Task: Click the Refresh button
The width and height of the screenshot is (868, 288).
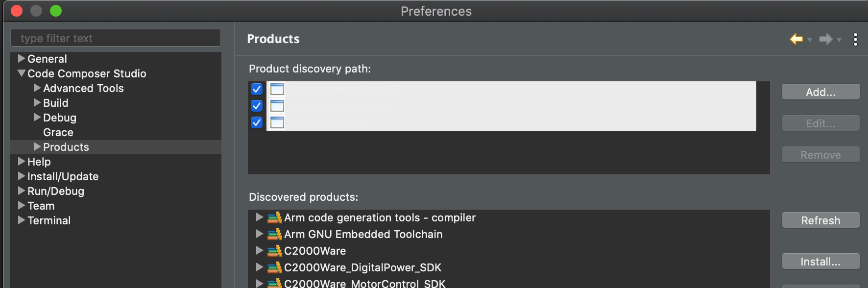Action: (820, 220)
